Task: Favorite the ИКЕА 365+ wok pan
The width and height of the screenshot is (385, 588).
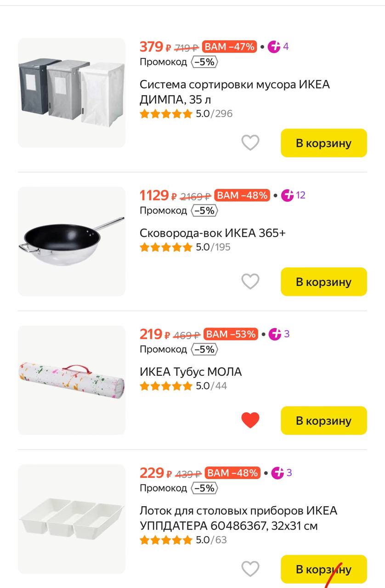Action: [250, 282]
